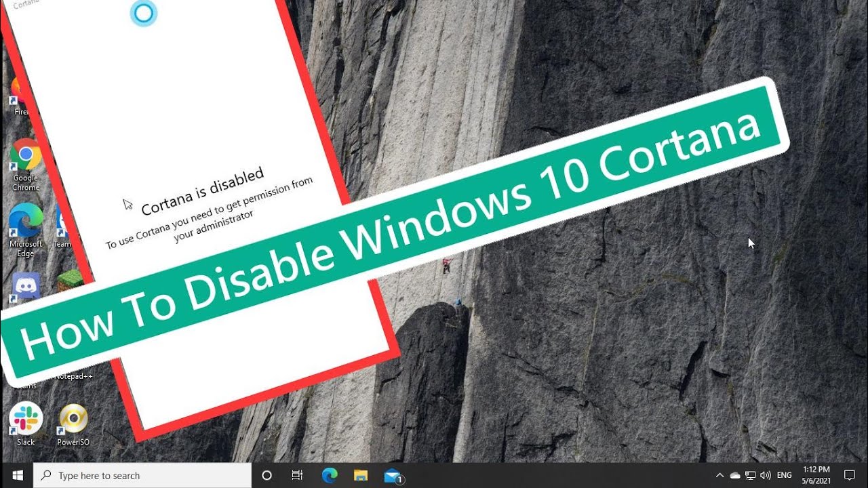Click the 'Type here to search' box
The image size is (868, 488).
[142, 476]
